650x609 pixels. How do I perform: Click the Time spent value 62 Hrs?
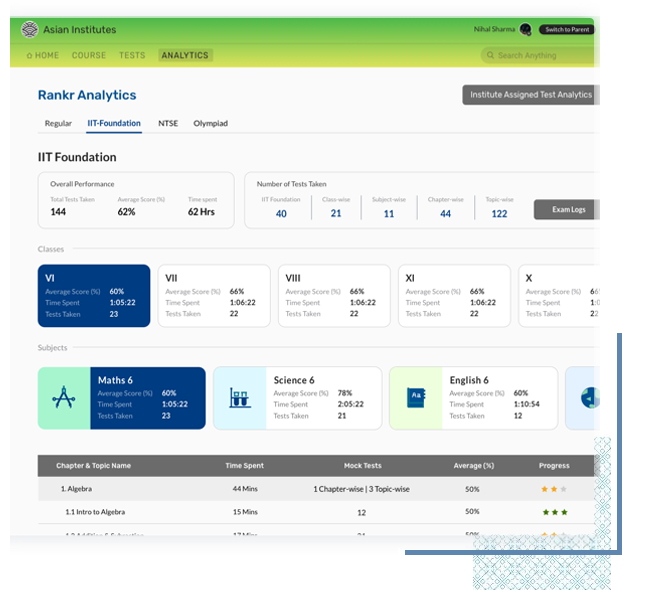tap(201, 212)
